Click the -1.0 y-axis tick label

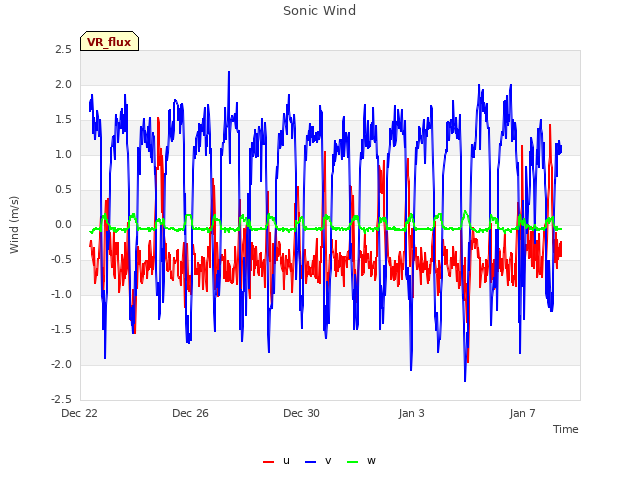[62, 295]
